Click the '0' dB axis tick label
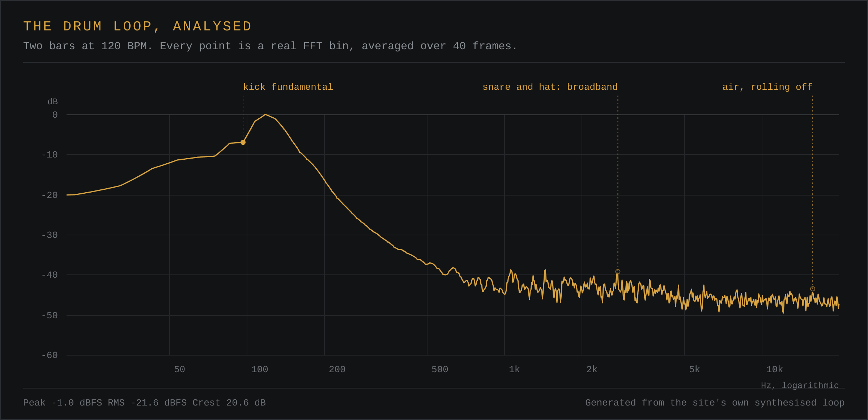Image resolution: width=868 pixels, height=420 pixels. pos(55,115)
